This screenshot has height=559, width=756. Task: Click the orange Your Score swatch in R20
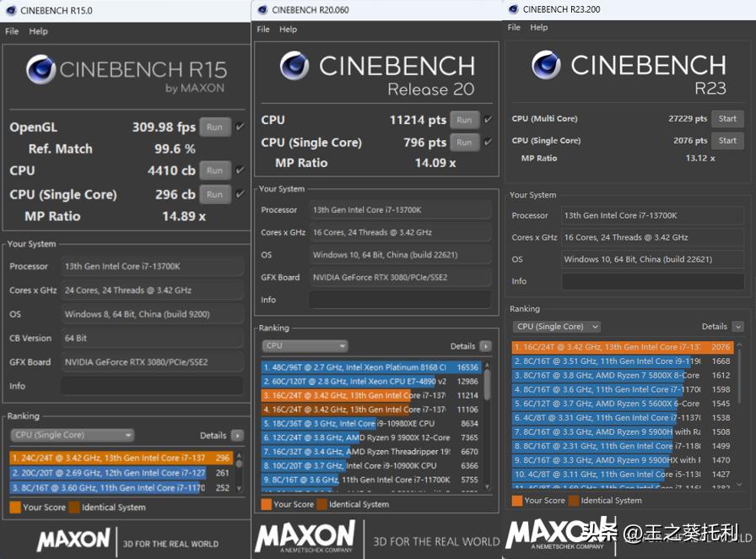[267, 504]
